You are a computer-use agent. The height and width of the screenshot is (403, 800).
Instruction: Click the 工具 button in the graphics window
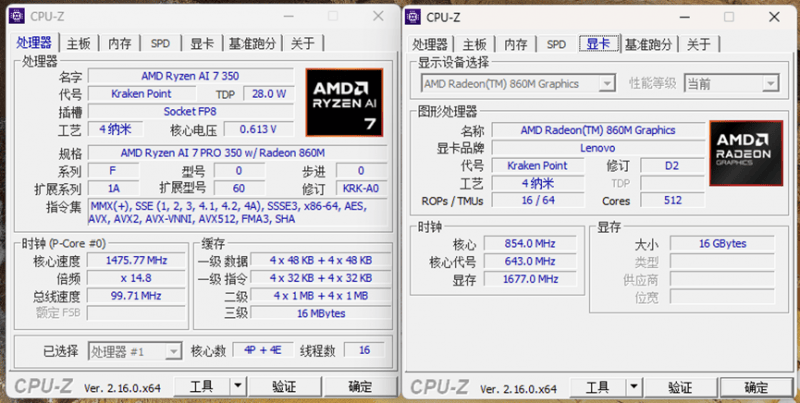tap(597, 387)
